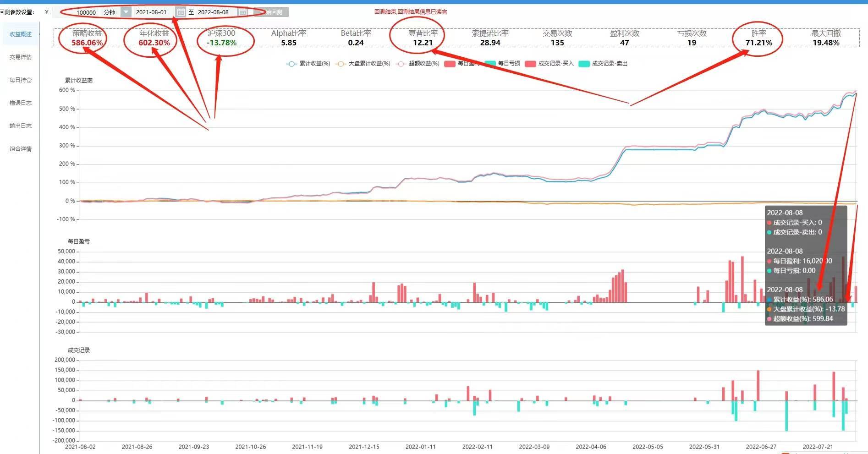Click the Alpha比率 value 5.85

[289, 43]
